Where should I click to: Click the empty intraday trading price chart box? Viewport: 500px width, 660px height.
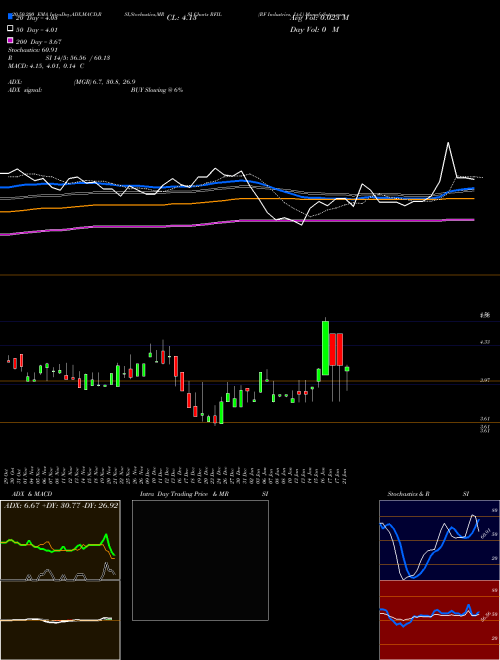click(x=200, y=560)
